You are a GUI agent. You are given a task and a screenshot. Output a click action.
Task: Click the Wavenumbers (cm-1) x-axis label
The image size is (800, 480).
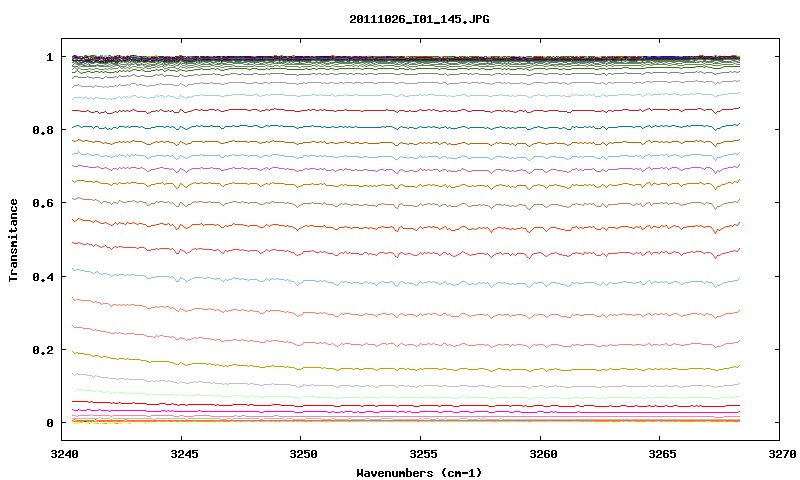point(419,473)
